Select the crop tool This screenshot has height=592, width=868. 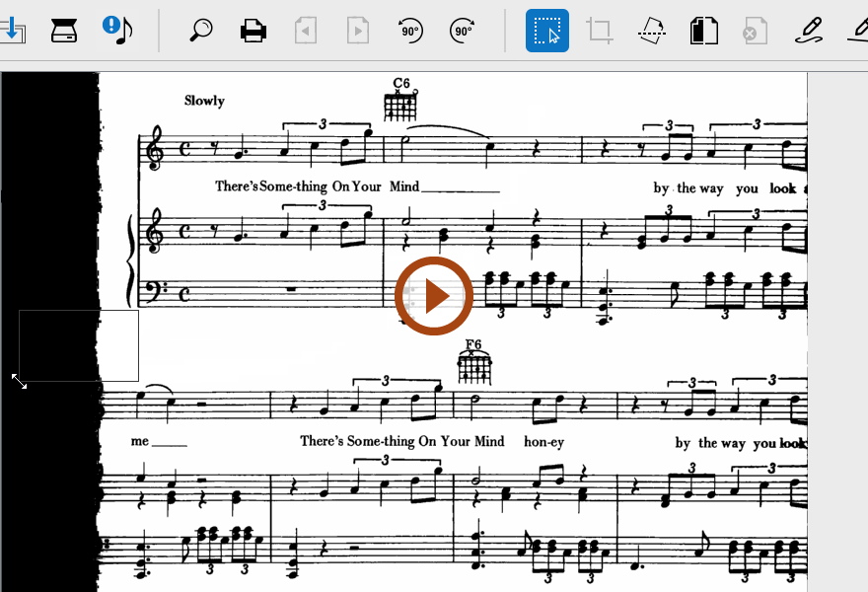(x=600, y=31)
